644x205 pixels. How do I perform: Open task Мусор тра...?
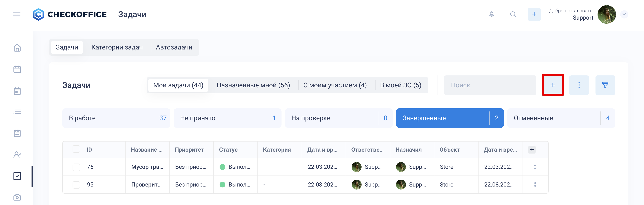147,167
